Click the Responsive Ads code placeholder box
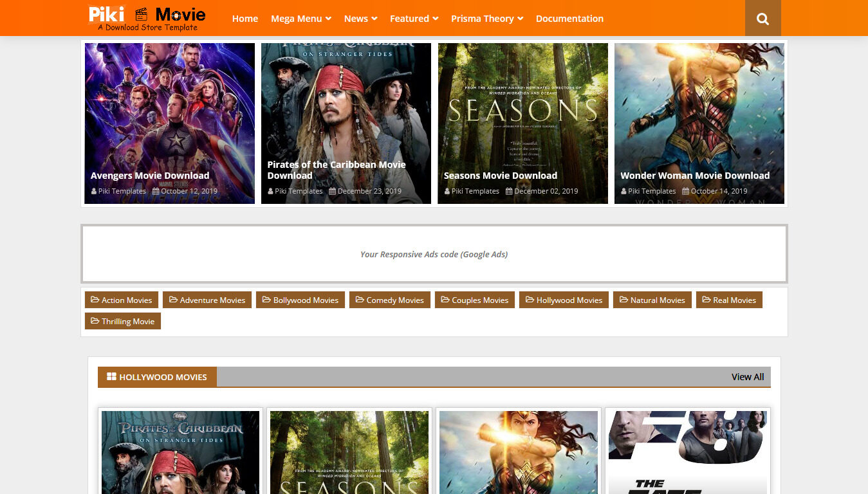The width and height of the screenshot is (868, 494). tap(434, 254)
